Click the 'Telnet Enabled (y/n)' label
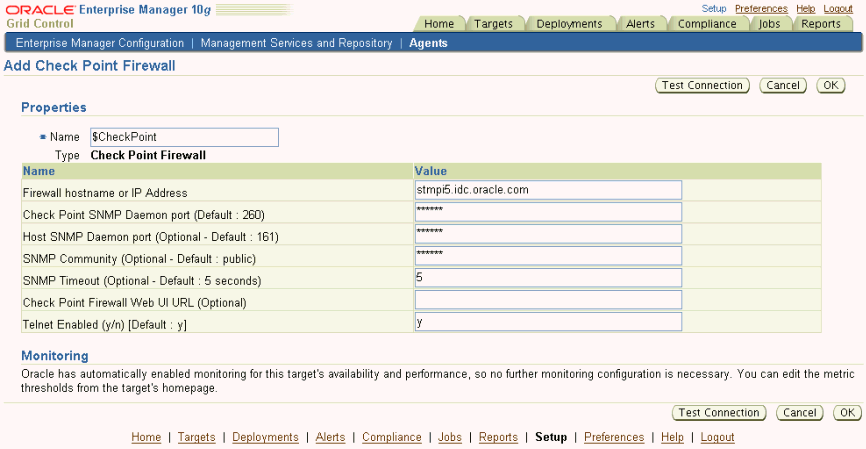The image size is (866, 449). (105, 325)
